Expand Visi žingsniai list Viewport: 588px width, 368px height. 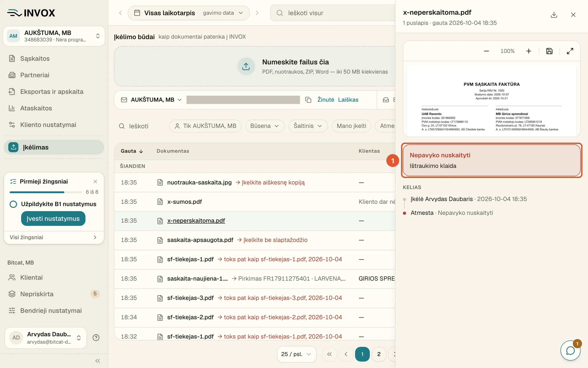[x=54, y=237]
